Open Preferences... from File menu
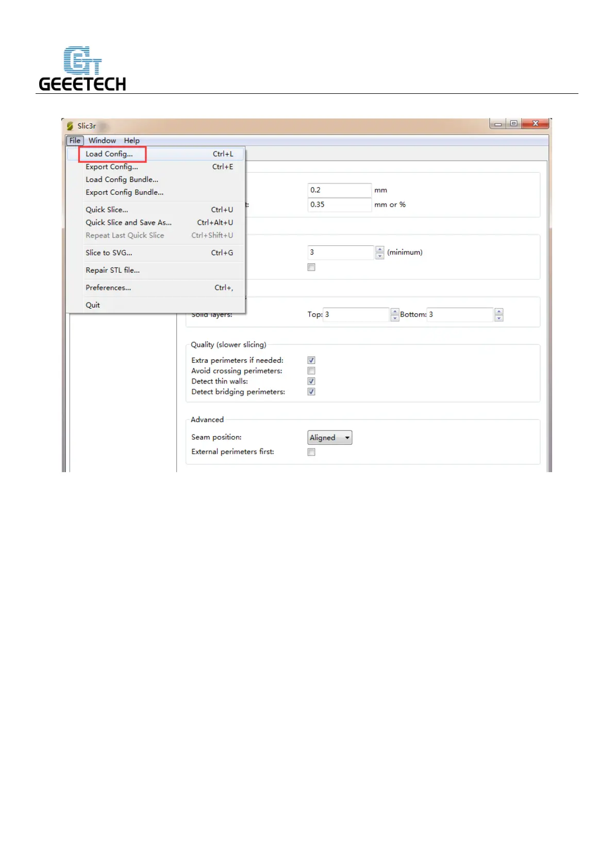The height and width of the screenshot is (868, 614). pos(156,288)
